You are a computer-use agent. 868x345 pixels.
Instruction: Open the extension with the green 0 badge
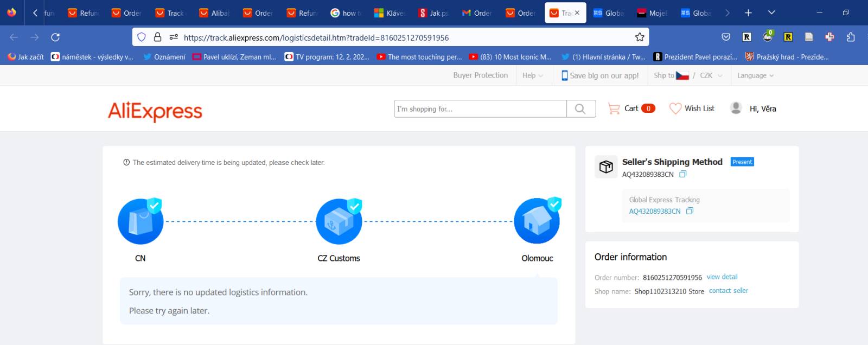point(768,36)
